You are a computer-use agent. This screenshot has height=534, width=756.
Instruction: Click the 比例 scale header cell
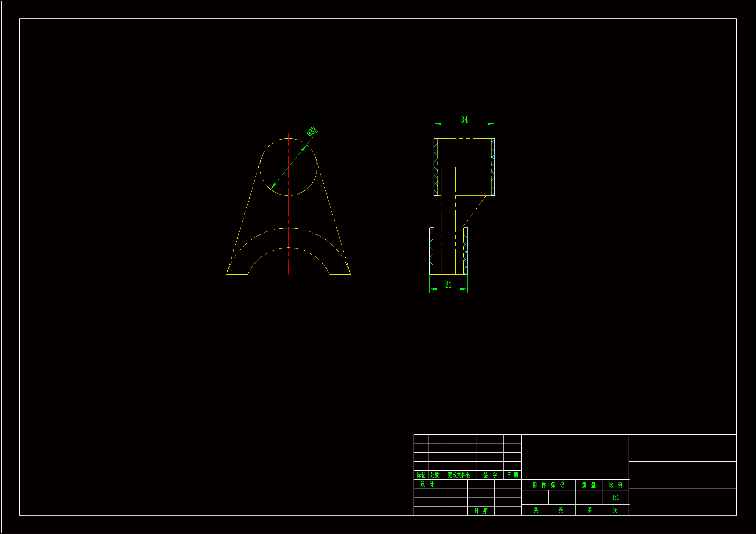pyautogui.click(x=615, y=485)
